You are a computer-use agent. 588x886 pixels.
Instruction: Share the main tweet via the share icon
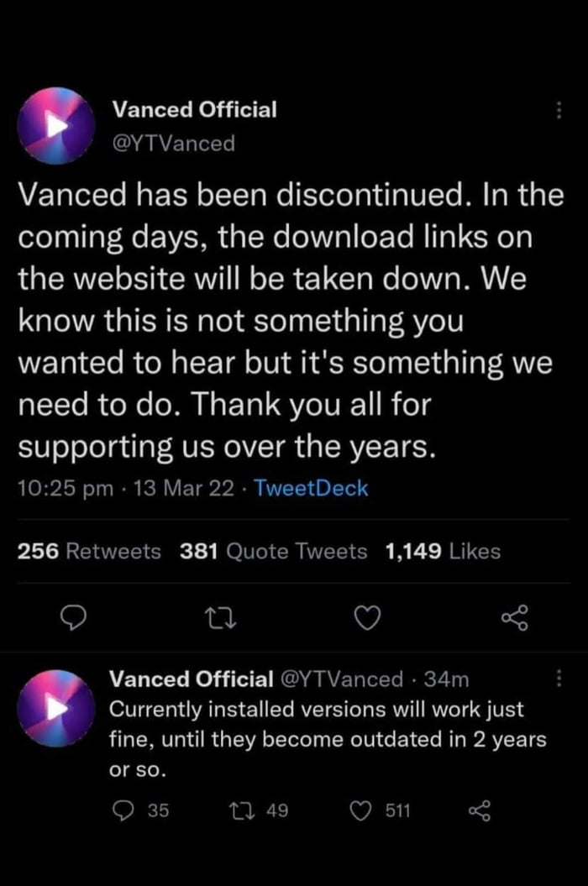(x=515, y=618)
